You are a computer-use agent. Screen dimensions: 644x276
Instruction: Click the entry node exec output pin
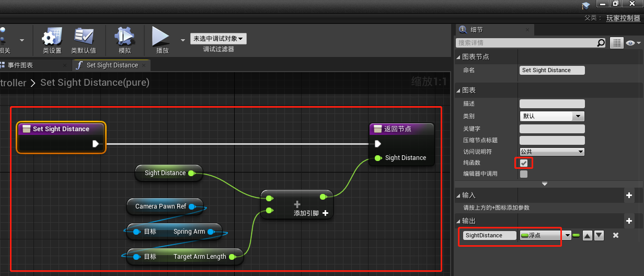tap(96, 144)
